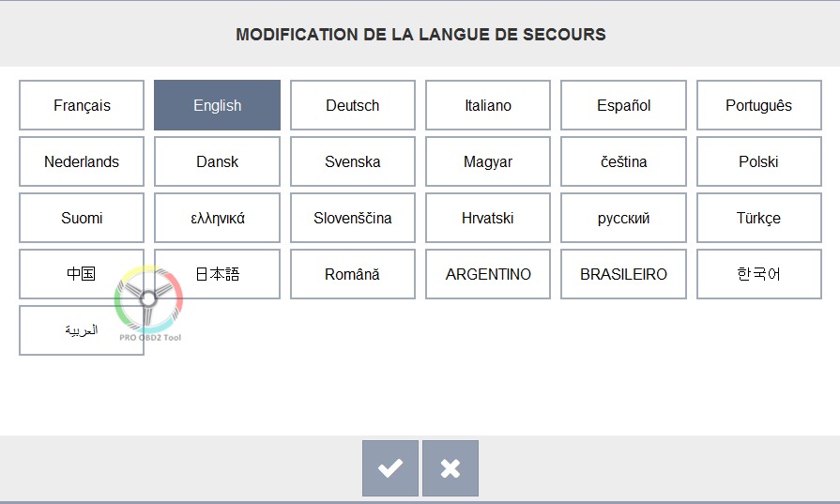Select Polski language option
The image size is (840, 504).
[758, 161]
